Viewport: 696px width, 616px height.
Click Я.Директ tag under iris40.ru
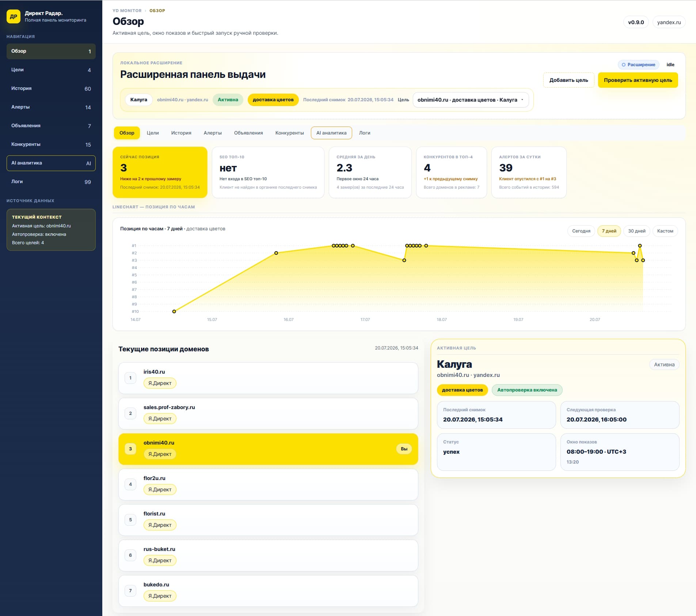coord(160,383)
